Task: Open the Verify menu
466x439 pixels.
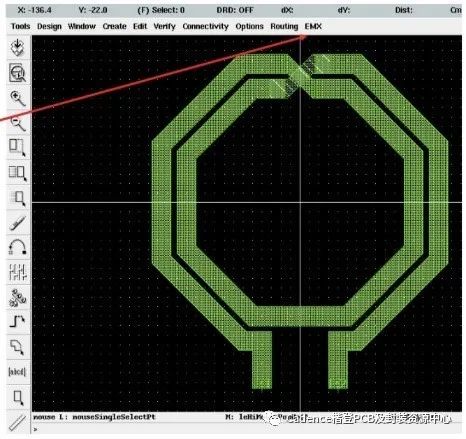Action: [164, 26]
